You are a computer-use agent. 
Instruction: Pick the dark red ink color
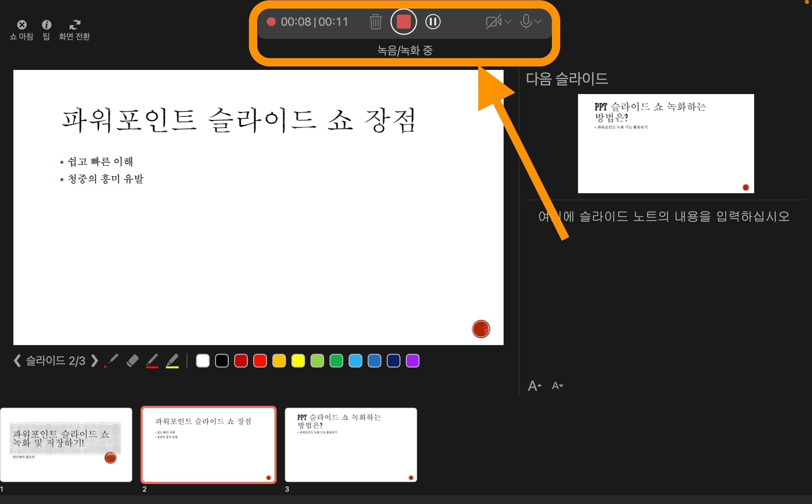pos(241,361)
